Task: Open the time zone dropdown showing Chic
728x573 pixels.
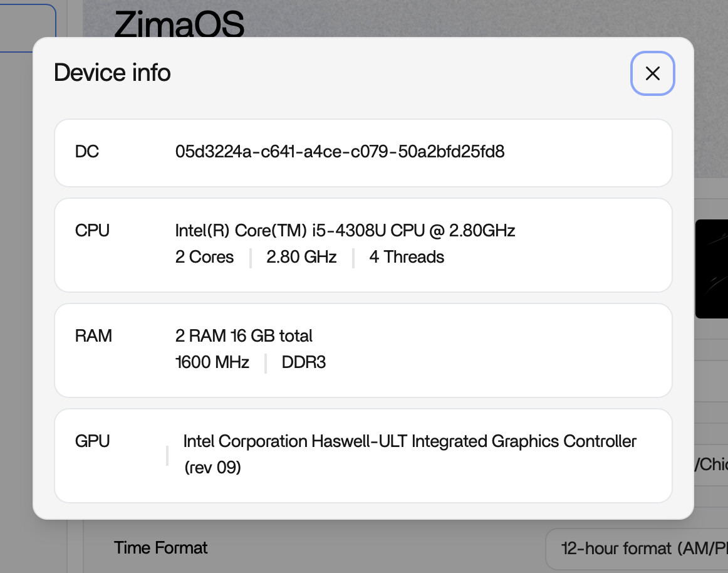Action: pyautogui.click(x=711, y=465)
